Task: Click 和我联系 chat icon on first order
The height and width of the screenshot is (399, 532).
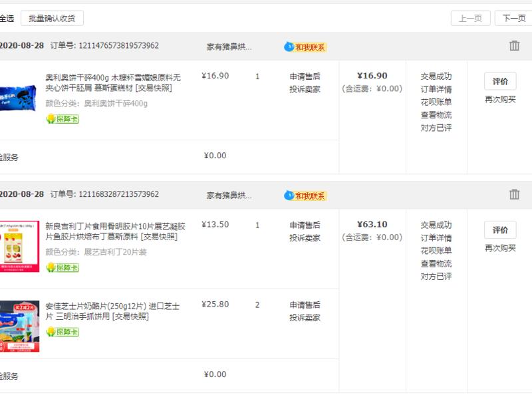Action: point(305,47)
